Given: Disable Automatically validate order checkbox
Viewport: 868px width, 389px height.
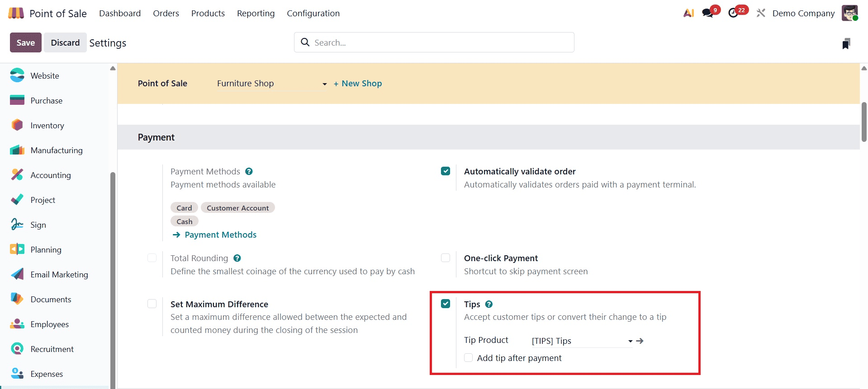Looking at the screenshot, I should tap(446, 171).
